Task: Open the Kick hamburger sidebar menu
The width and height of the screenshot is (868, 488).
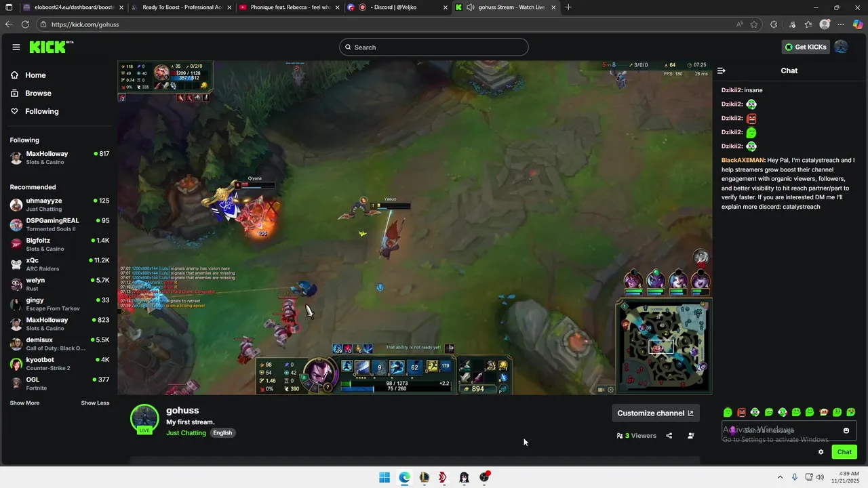Action: [16, 47]
